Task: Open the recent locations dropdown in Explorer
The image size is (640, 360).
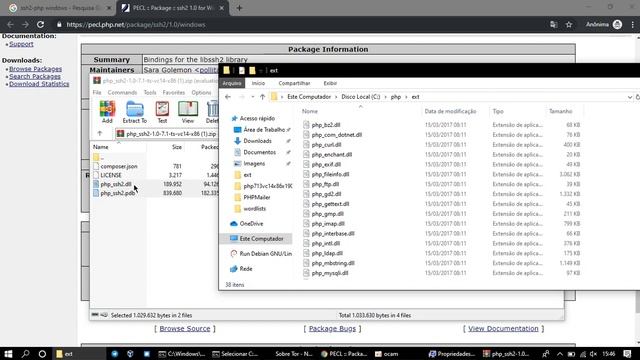Action: coord(253,97)
